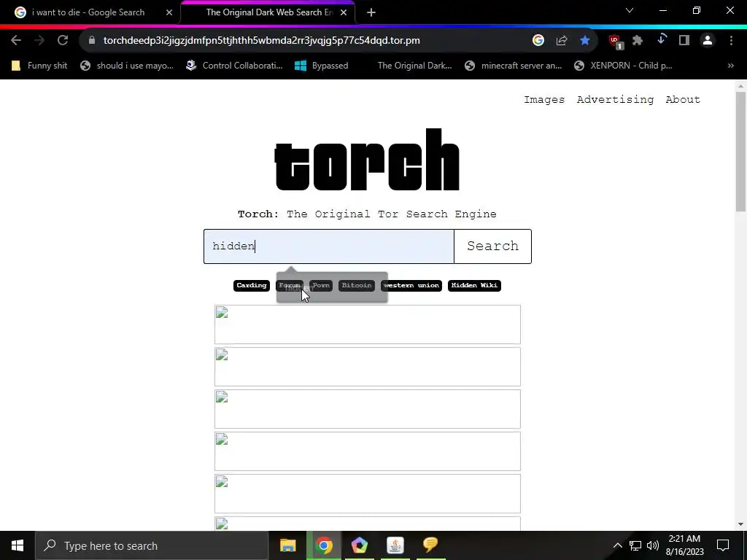Open network settings tray icon

pos(635,545)
